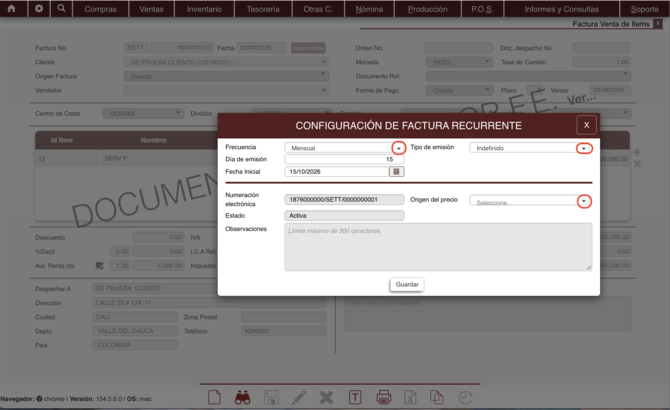Viewport: 670px width, 410px height.
Task: Open the Informes y Consultas menu
Action: point(561,9)
